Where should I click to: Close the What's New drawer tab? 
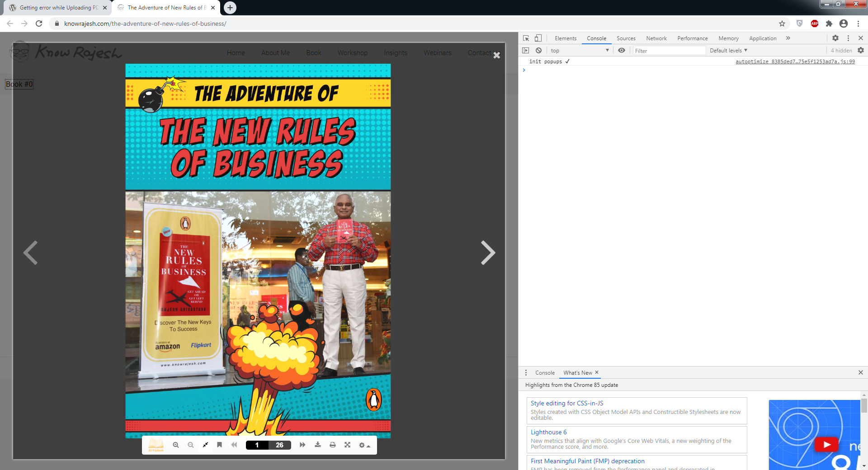(x=597, y=372)
